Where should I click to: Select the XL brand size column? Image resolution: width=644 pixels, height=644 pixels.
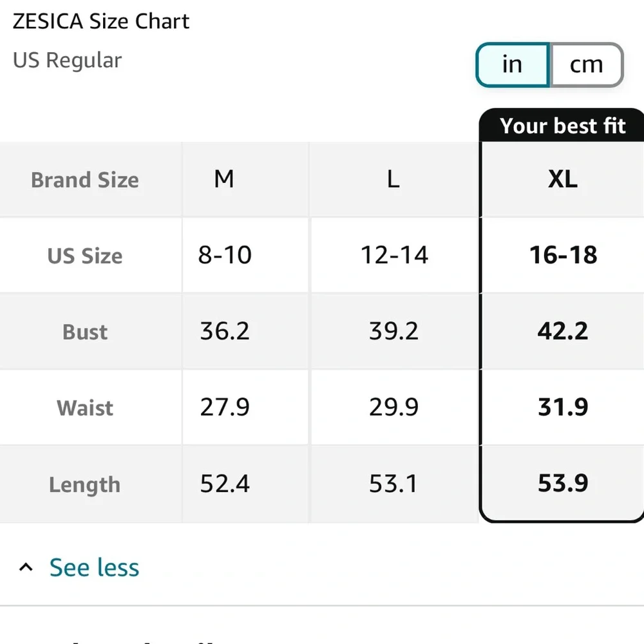pyautogui.click(x=562, y=179)
